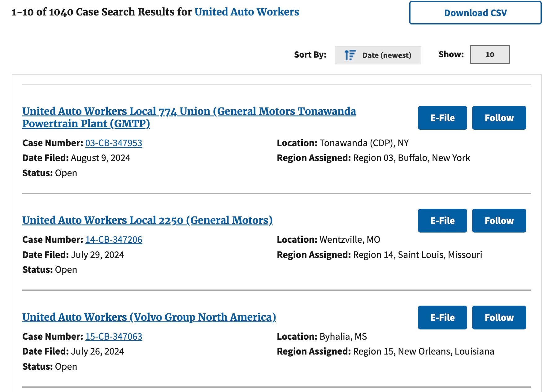This screenshot has height=392, width=543.
Task: Open case number 14-CB-347206
Action: [114, 239]
